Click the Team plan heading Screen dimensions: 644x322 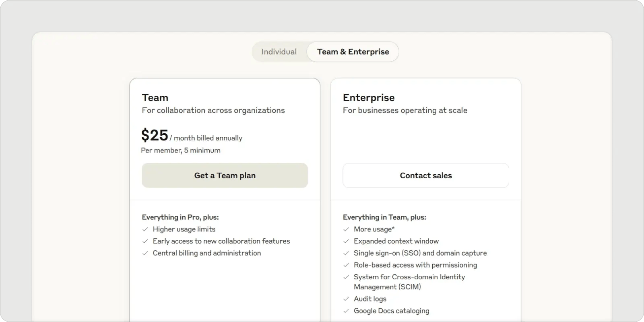155,98
